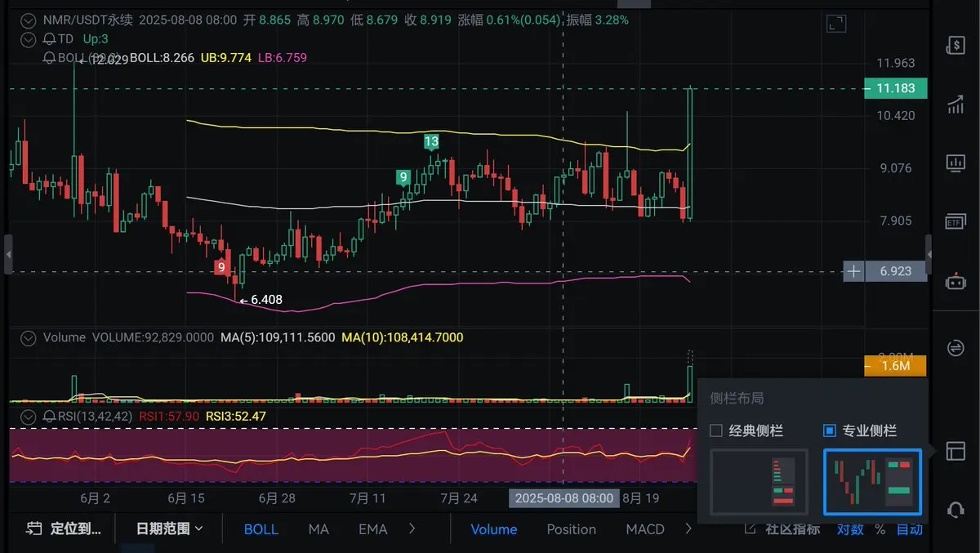Screen dimensions: 980x553
Task: Select the MACD sub-indicator tab
Action: pos(645,528)
